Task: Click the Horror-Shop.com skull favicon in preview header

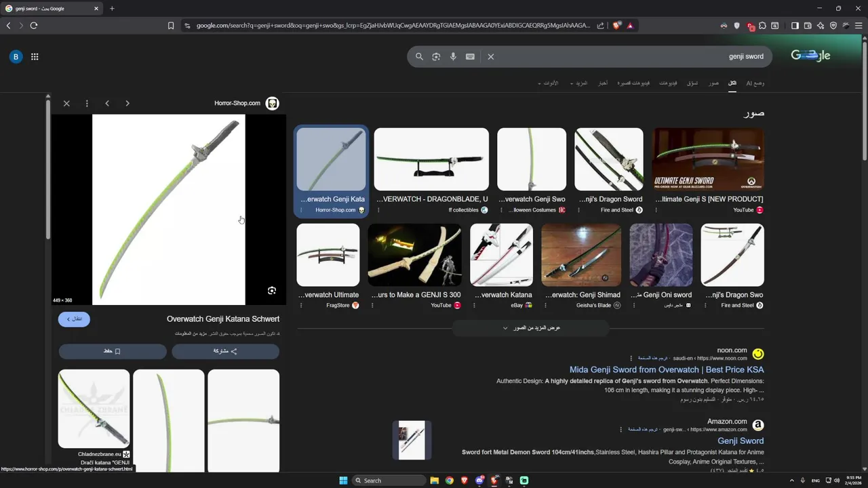Action: (x=272, y=103)
